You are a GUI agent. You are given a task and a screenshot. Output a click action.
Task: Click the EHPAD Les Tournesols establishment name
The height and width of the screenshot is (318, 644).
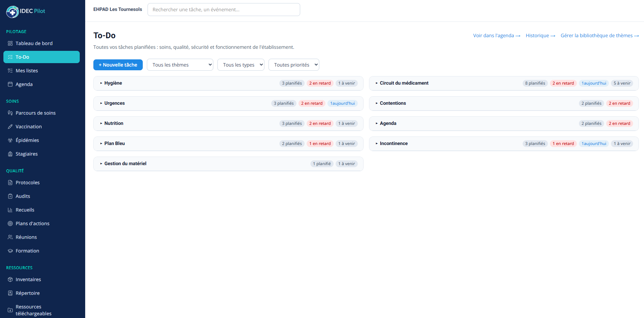click(118, 9)
